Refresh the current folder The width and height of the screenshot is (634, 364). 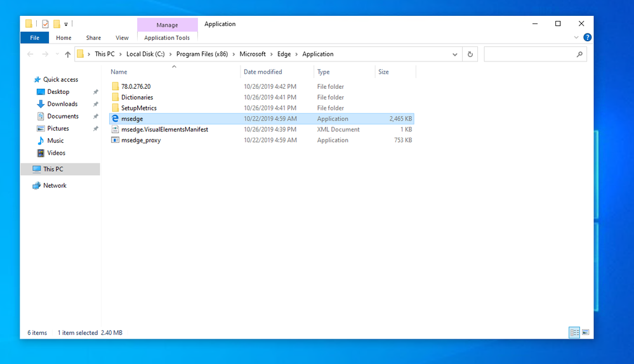click(x=470, y=54)
